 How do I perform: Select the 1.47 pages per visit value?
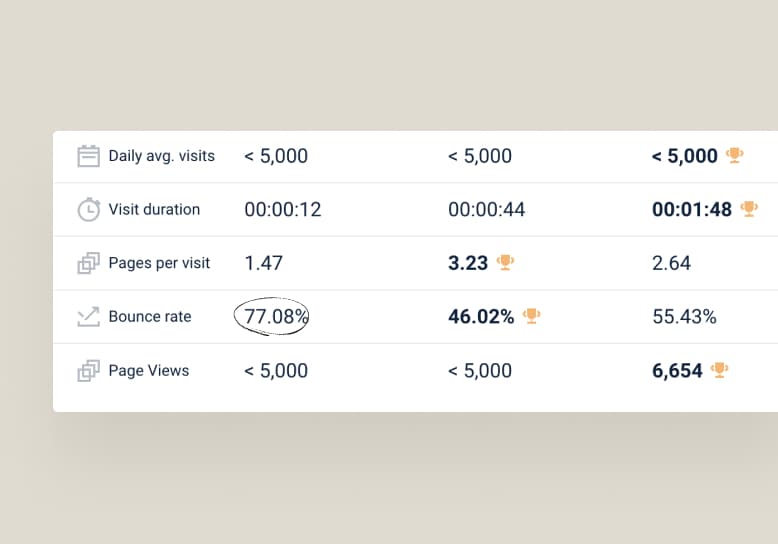click(x=264, y=264)
